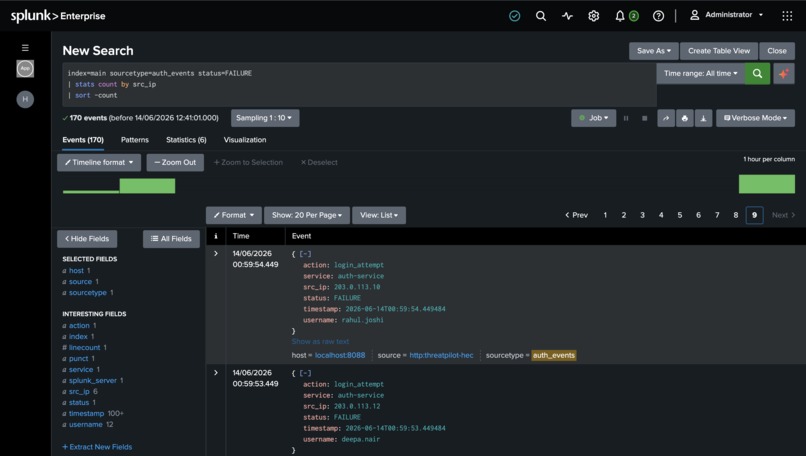Switch to Statistics (6) tab

[x=186, y=140]
